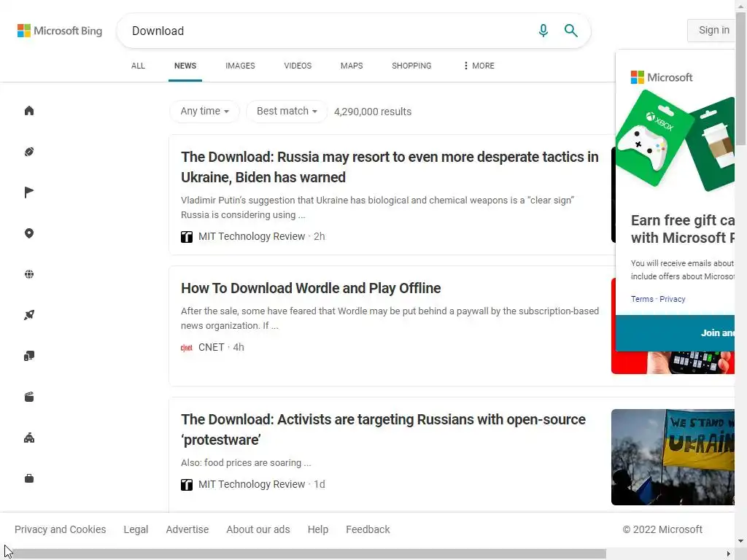This screenshot has height=560, width=747.
Task: Open the Best match sort dropdown
Action: coord(287,112)
